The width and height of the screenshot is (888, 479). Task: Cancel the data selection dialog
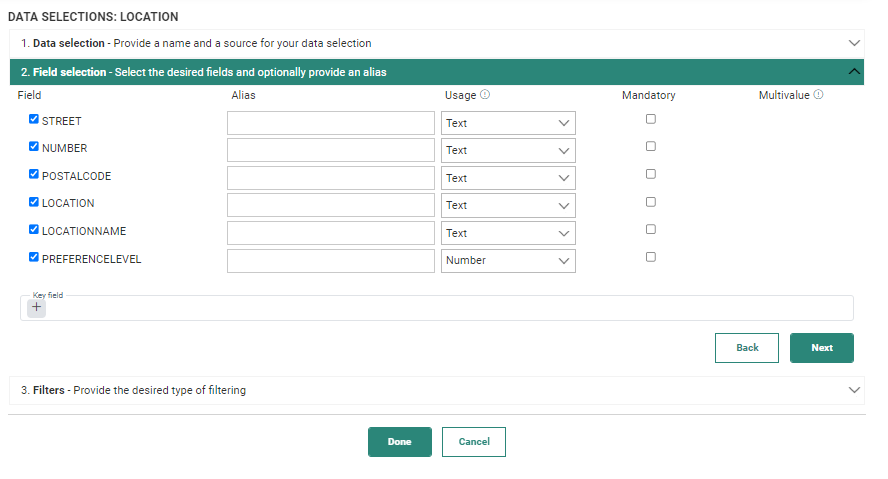click(x=473, y=442)
